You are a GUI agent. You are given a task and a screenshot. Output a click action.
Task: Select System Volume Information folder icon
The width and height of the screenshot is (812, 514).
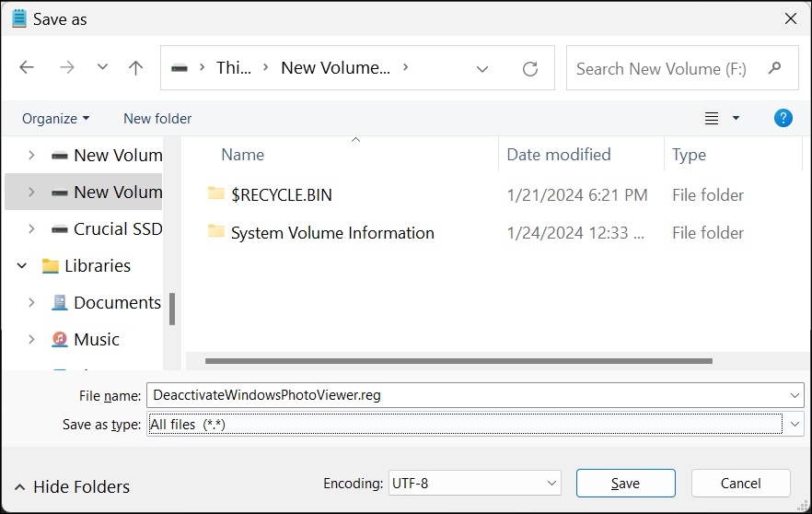point(216,231)
